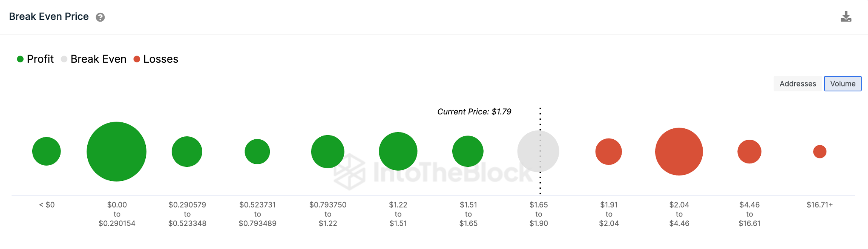
Task: Open the Break Even Price help icon
Action: coord(100,17)
